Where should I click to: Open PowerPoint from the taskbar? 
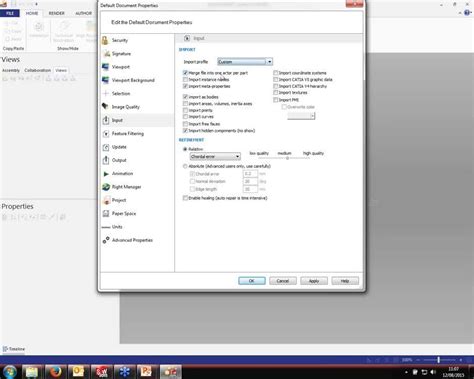147,372
